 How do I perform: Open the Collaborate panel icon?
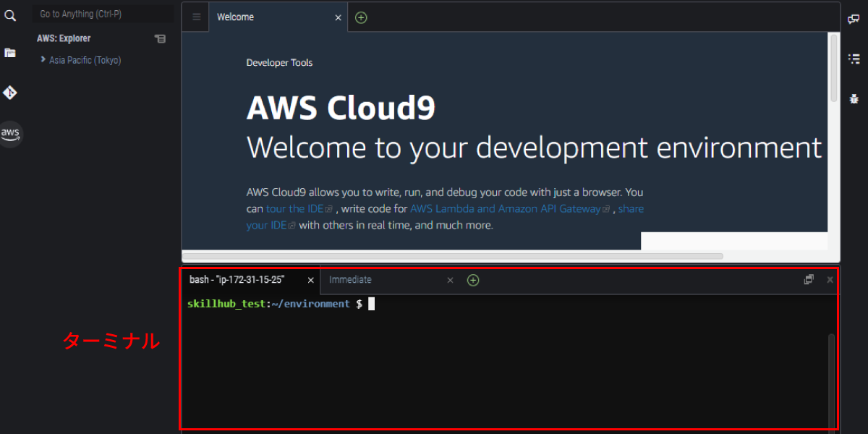pyautogui.click(x=854, y=20)
